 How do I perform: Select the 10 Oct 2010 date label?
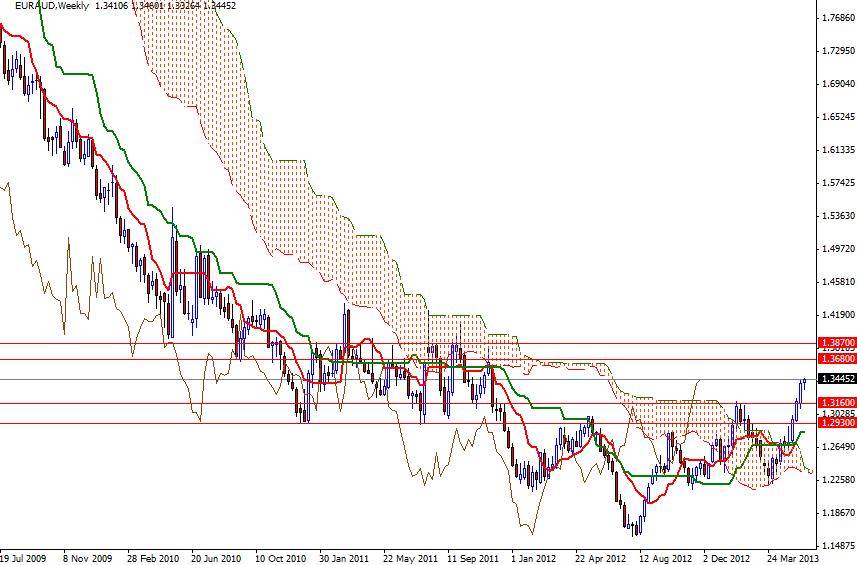[280, 558]
